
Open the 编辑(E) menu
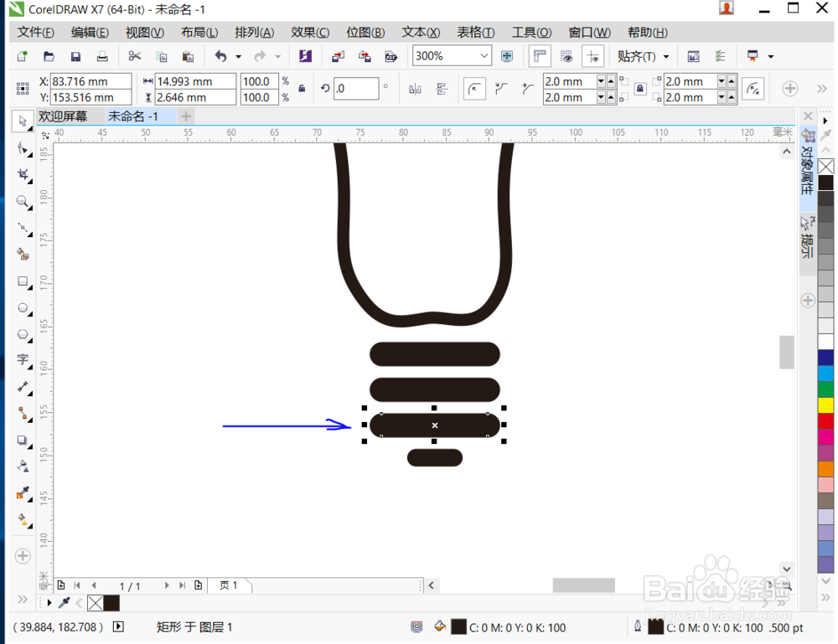[x=90, y=33]
